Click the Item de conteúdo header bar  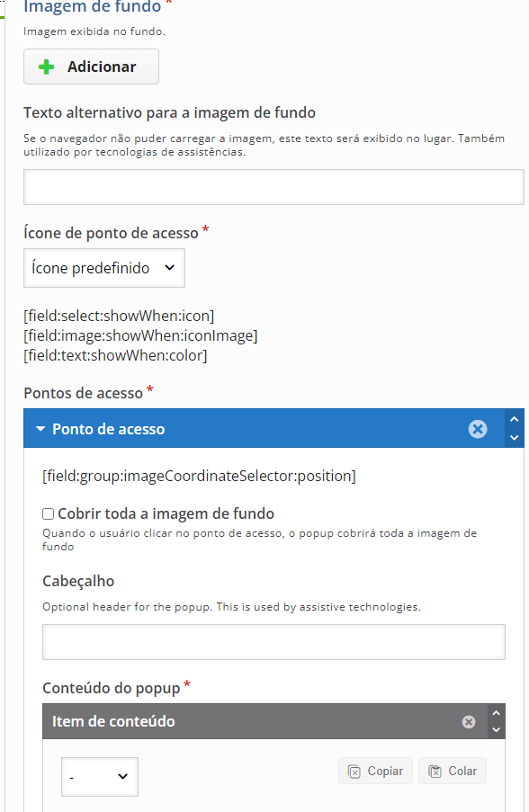264,721
